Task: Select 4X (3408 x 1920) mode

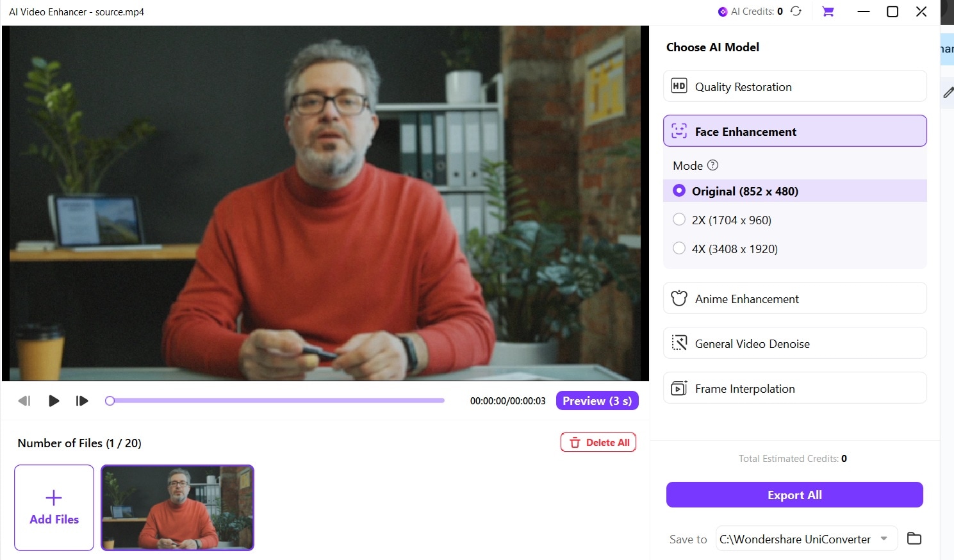Action: [679, 249]
